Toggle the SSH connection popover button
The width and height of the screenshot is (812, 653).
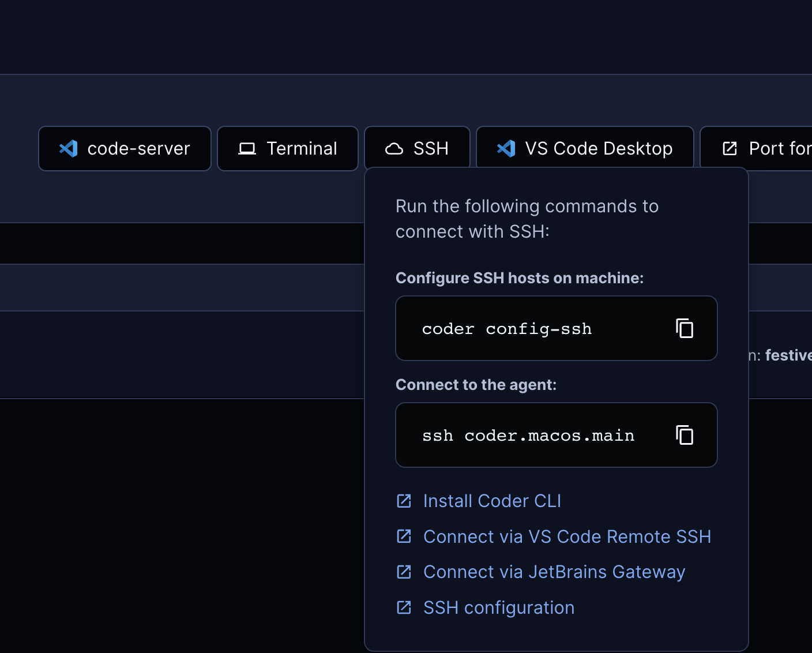pyautogui.click(x=417, y=148)
